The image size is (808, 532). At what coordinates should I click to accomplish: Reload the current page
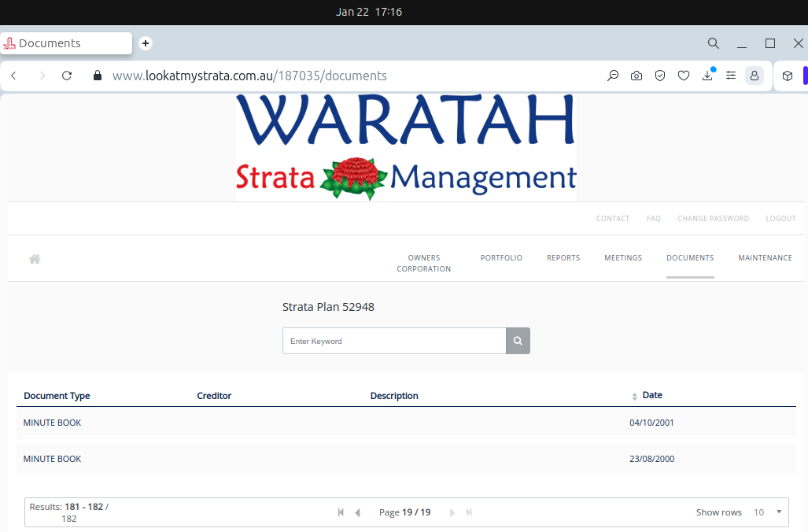click(67, 76)
